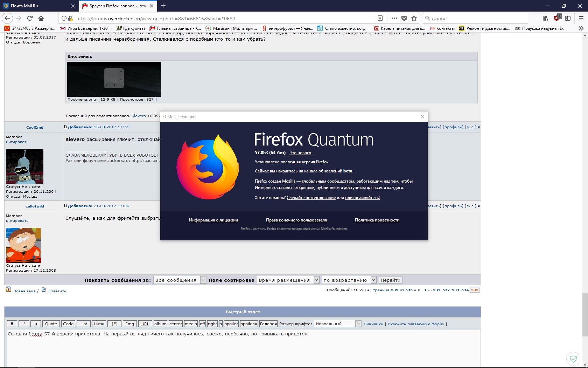Click 'цитировать' under CoolCmd's Member label
Viewport: 588px width, 368px height.
tap(17, 142)
